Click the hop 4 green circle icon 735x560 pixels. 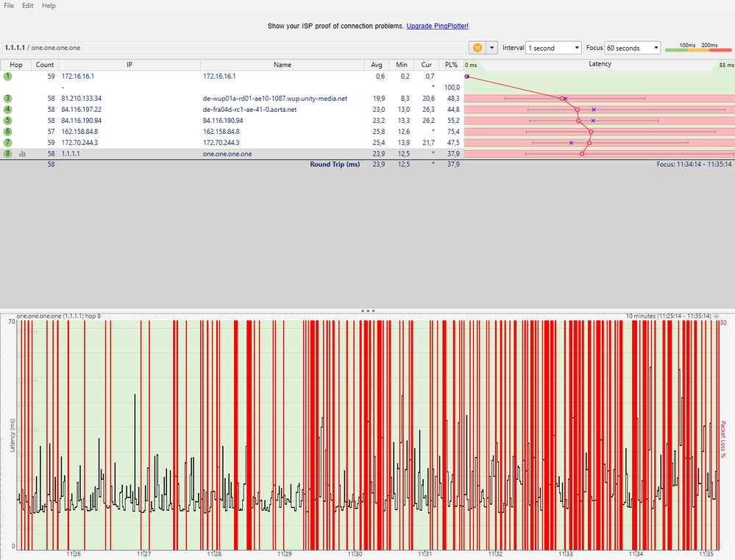7,109
